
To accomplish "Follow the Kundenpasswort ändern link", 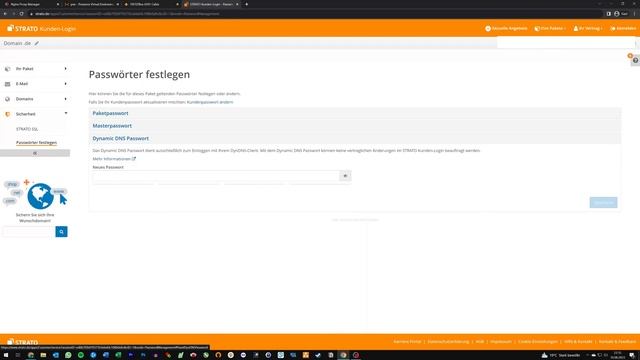I will click(210, 102).
